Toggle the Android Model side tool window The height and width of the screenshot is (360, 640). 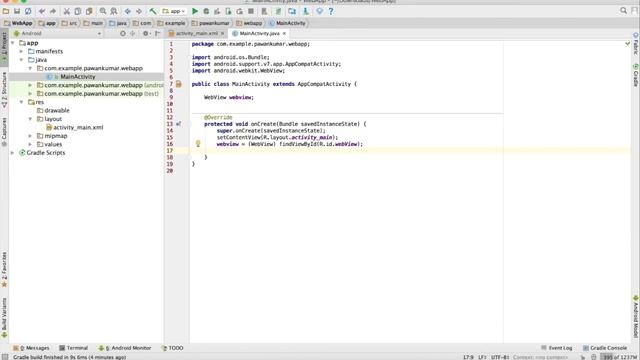(636, 316)
